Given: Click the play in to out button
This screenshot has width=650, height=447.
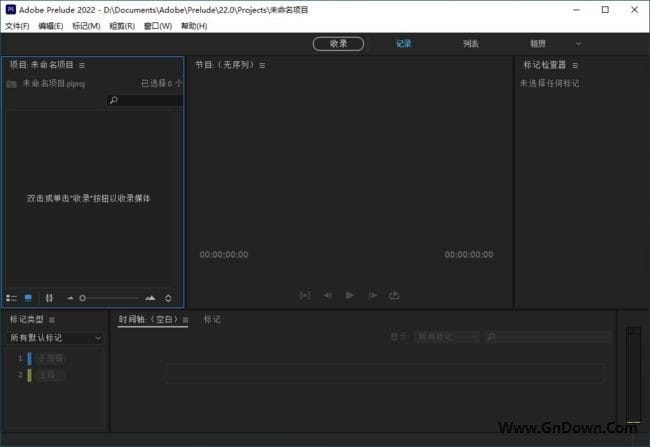Looking at the screenshot, I should 305,295.
